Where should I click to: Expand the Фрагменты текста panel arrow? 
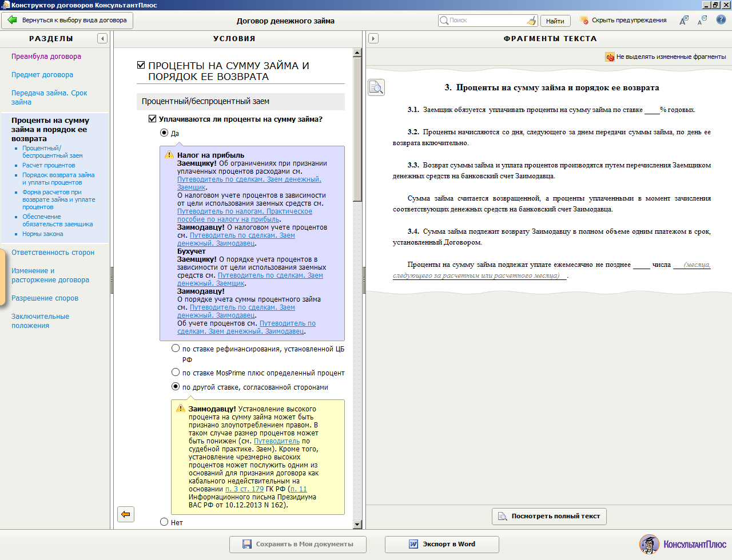click(x=373, y=38)
